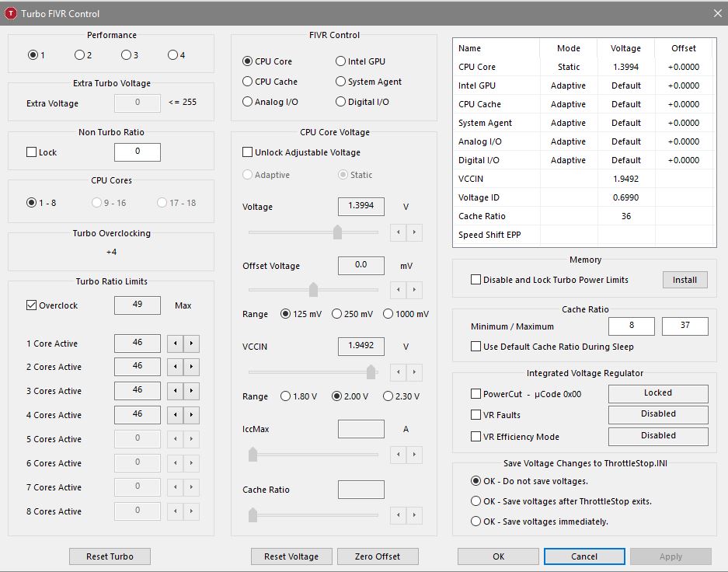Close the Turbo FIVR Control window
The image size is (728, 572).
717,13
